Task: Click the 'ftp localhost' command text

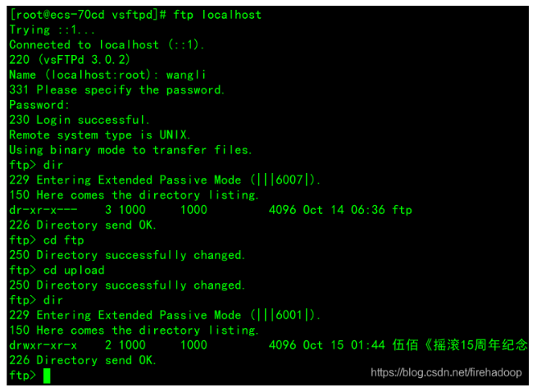Action: (217, 15)
